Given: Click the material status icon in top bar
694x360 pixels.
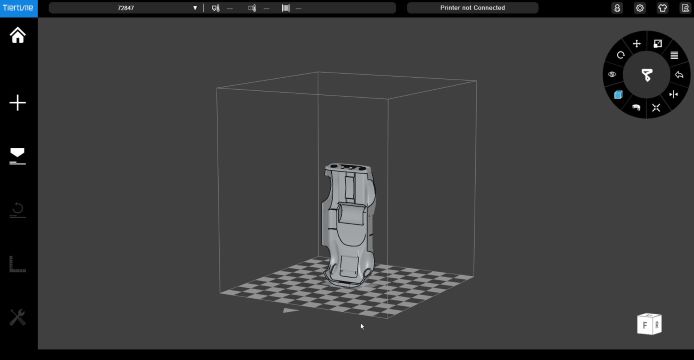Looking at the screenshot, I should point(286,8).
